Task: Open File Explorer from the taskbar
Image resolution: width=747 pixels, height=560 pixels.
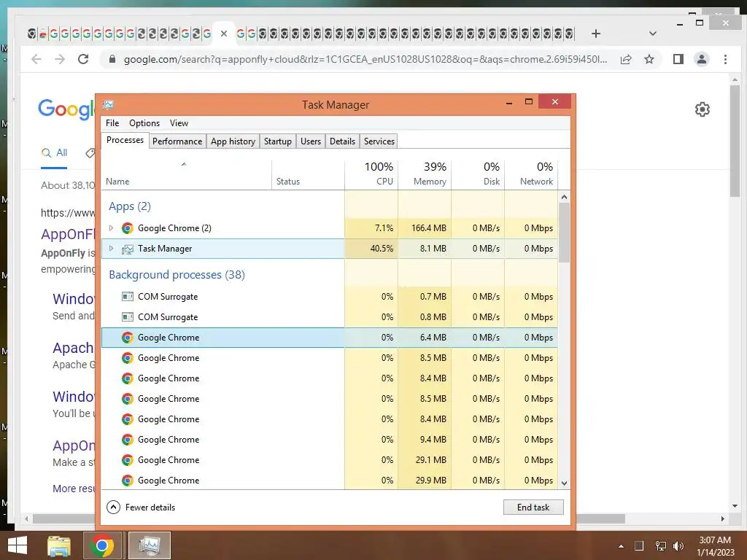Action: tap(59, 545)
